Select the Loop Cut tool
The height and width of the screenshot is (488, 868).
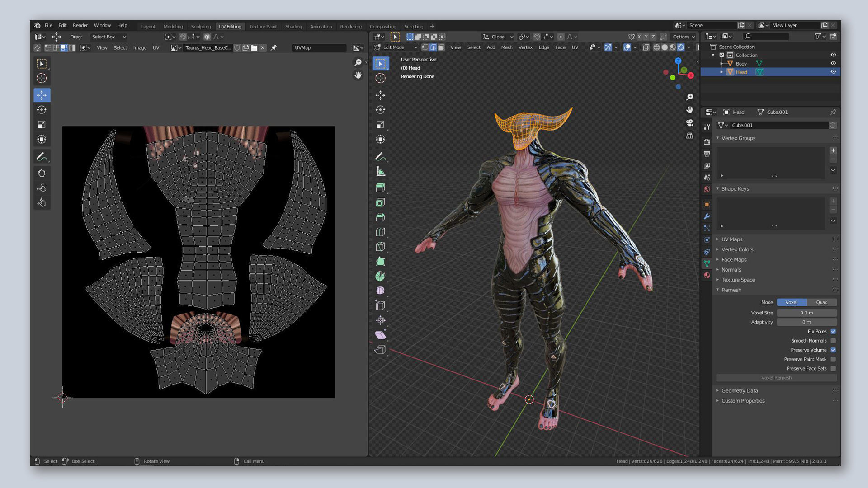pyautogui.click(x=380, y=232)
